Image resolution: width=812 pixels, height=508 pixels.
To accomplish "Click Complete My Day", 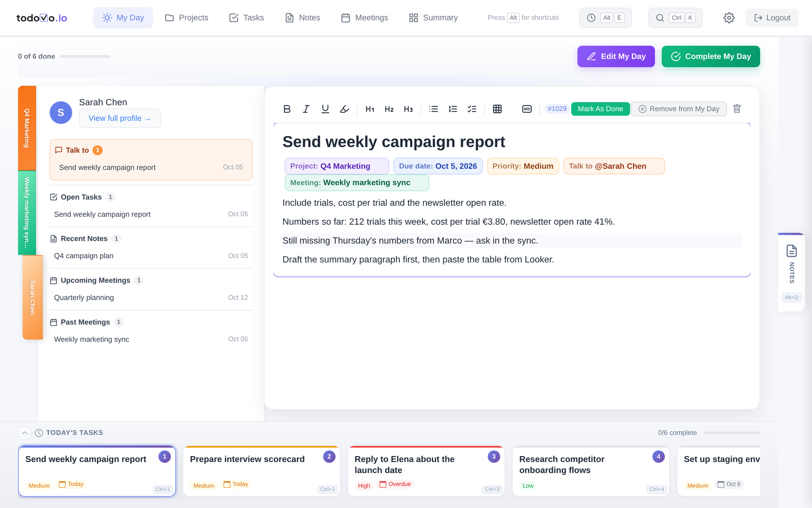I will coord(710,56).
